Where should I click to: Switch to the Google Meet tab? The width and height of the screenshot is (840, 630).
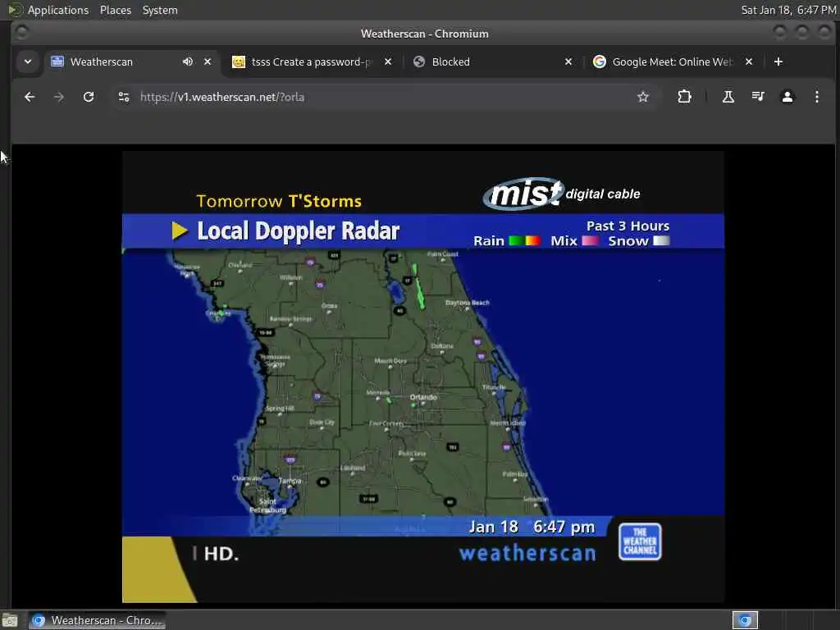pos(672,62)
